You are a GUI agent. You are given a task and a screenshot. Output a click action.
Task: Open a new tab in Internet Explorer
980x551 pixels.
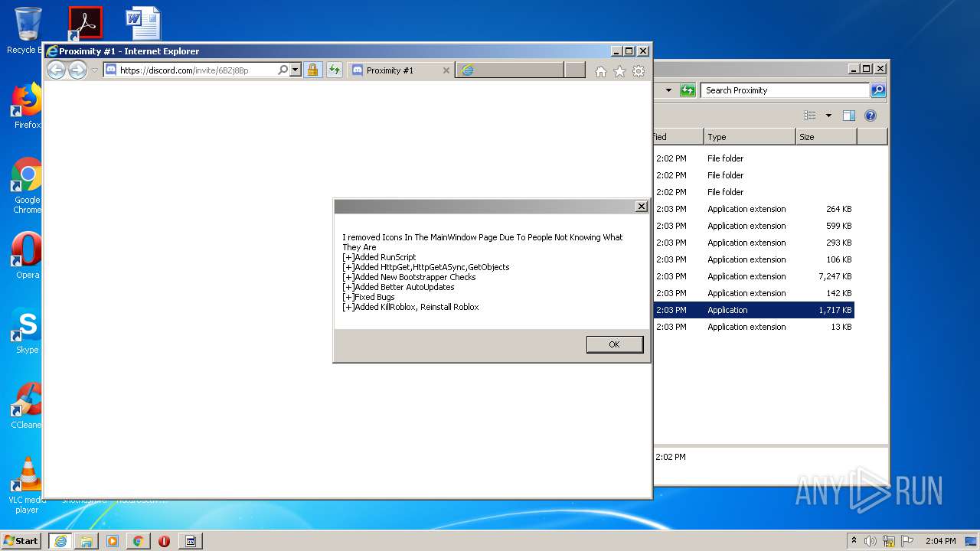[x=575, y=70]
